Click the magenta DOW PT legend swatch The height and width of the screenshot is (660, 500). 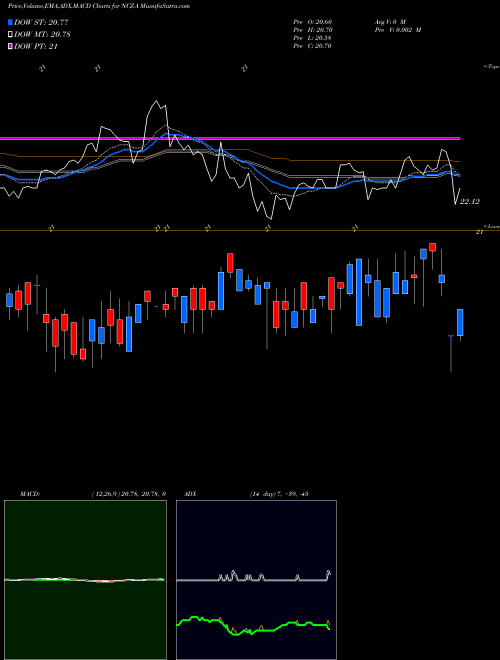11,46
